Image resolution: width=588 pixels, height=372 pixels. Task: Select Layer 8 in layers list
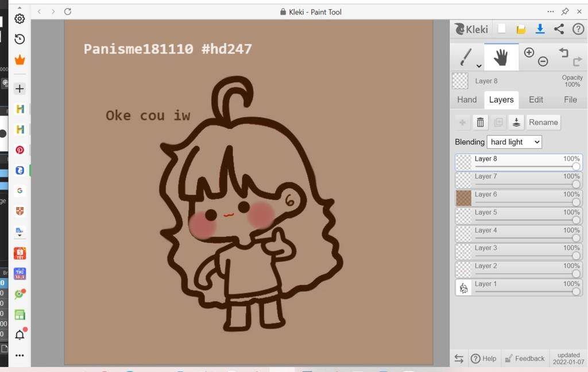[x=519, y=162]
